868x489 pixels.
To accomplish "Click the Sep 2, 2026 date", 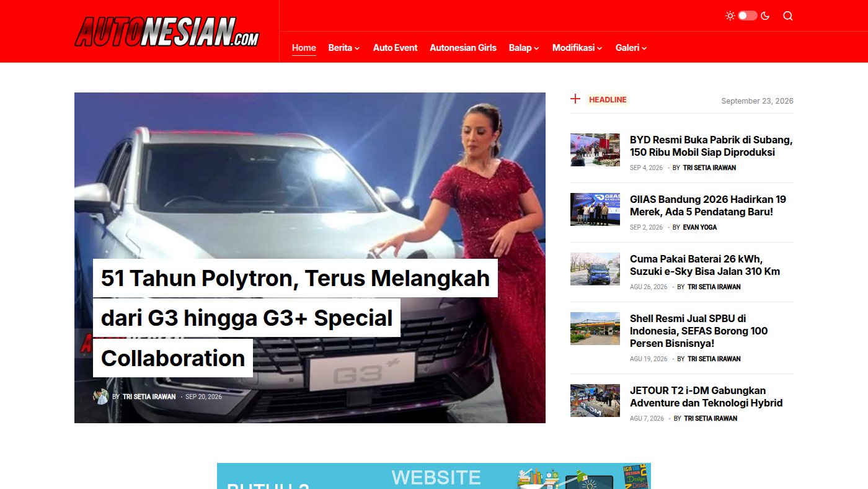I will (646, 227).
